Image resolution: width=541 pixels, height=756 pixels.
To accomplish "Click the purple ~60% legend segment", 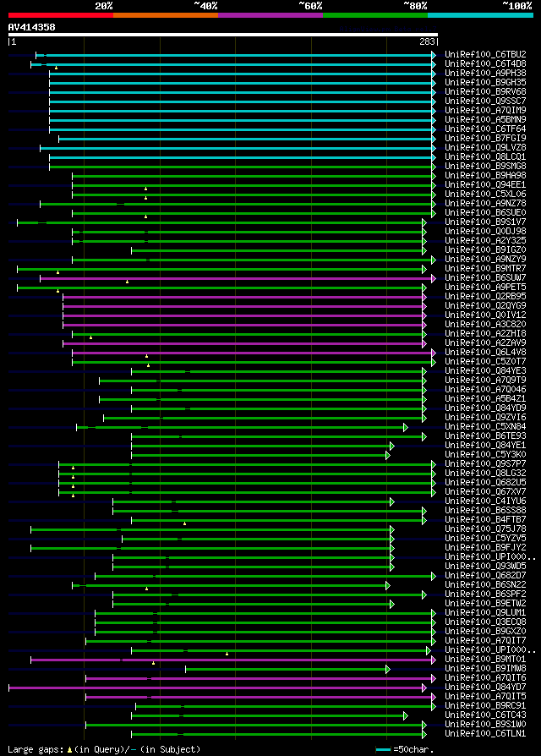I will (270, 15).
